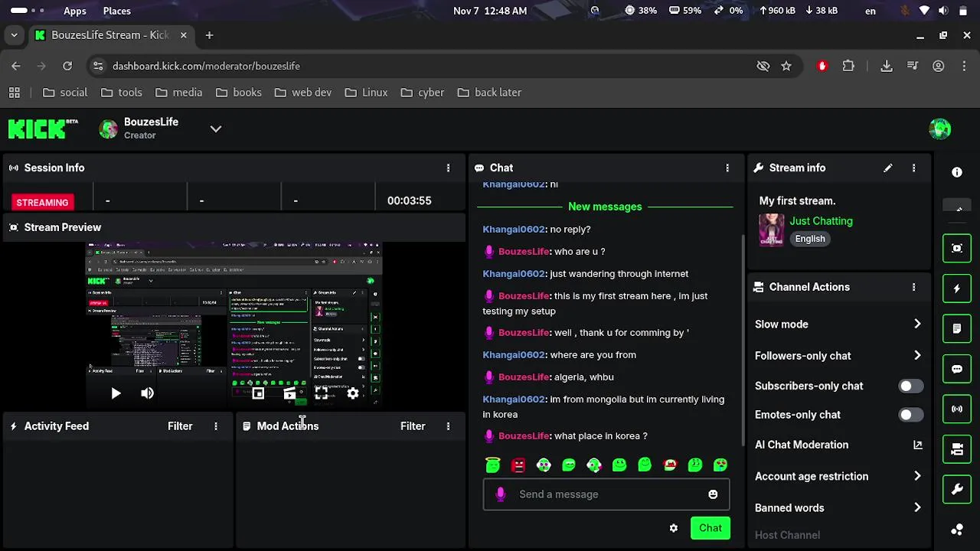
Task: Select the document mod-actions widget icon in the sidebar
Action: pos(956,328)
